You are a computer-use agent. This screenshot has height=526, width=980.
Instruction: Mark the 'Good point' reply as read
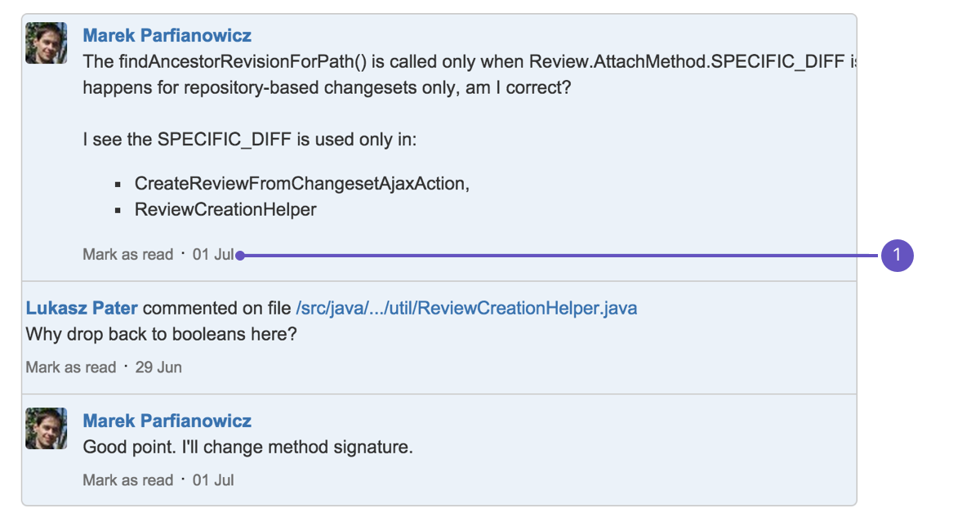[x=128, y=480]
